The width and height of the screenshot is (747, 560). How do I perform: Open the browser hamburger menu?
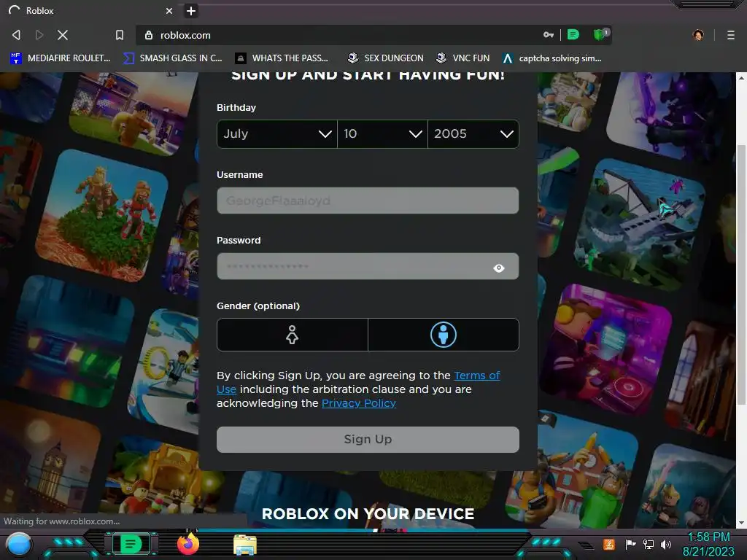(x=730, y=35)
